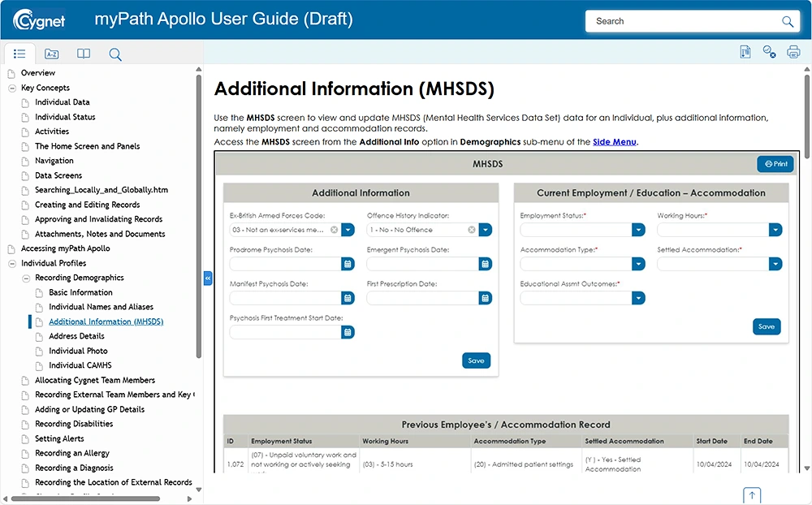Click the magnifier icon in the top search box
The height and width of the screenshot is (505, 812).
787,22
